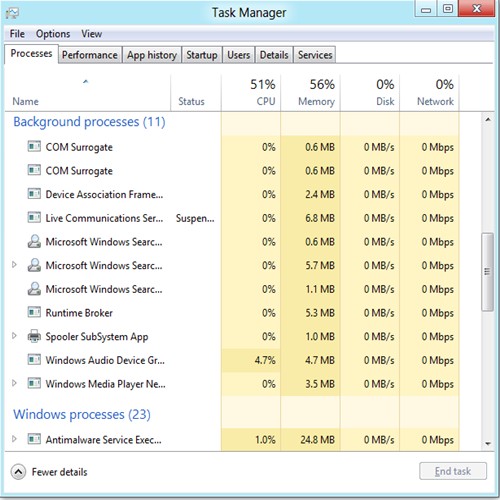Viewport: 500px width, 500px height.
Task: Click the Spooler SubSystem App printer icon
Action: pyautogui.click(x=34, y=336)
